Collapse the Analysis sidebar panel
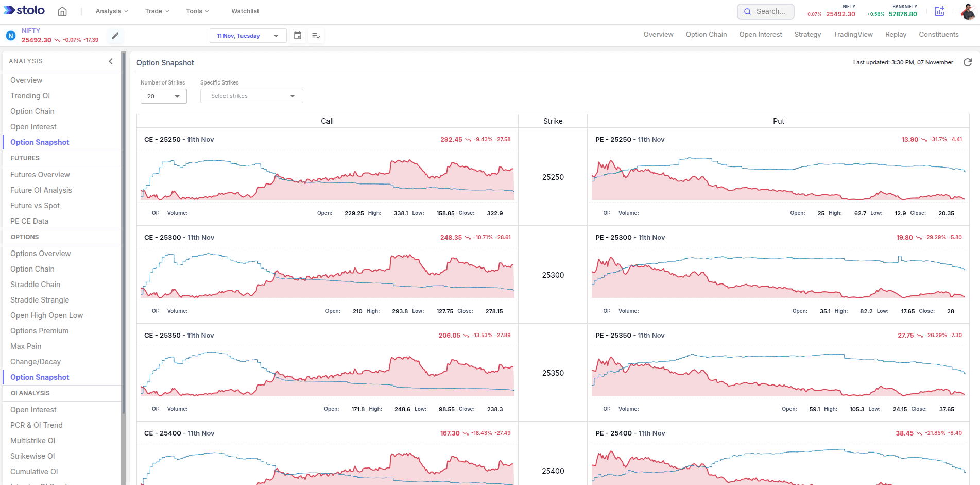Viewport: 980px width, 485px height. pyautogui.click(x=110, y=61)
